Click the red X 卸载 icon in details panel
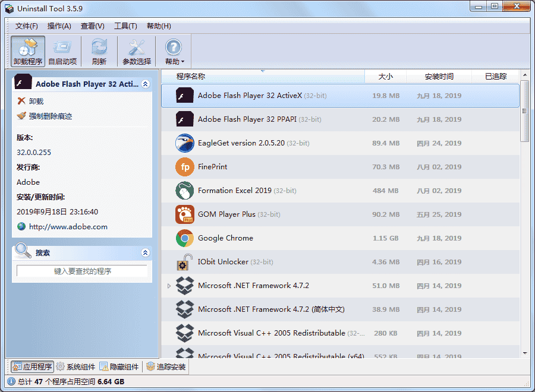535x392 pixels. [21, 101]
